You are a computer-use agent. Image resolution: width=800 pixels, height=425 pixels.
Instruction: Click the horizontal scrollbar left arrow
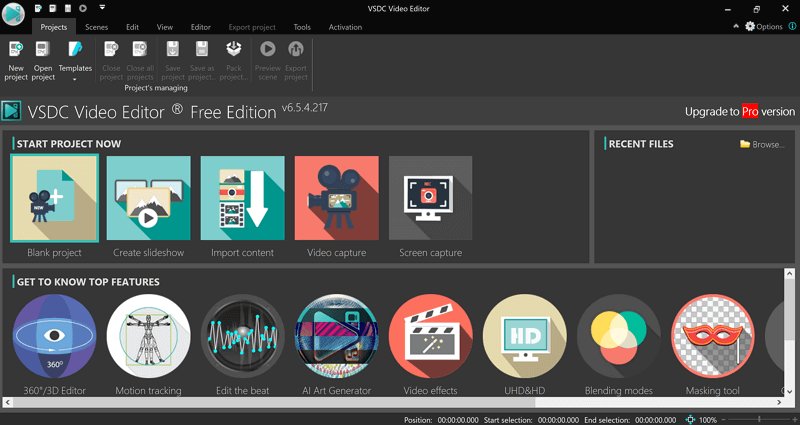point(7,403)
